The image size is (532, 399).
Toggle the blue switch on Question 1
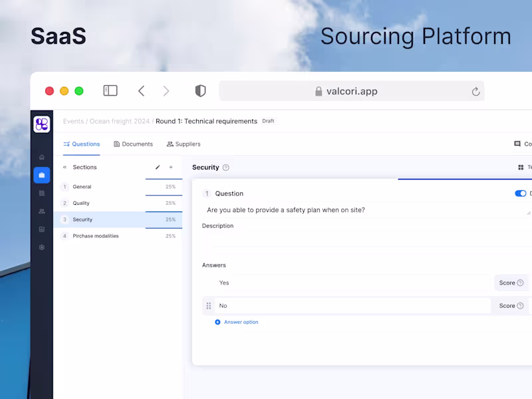point(520,194)
